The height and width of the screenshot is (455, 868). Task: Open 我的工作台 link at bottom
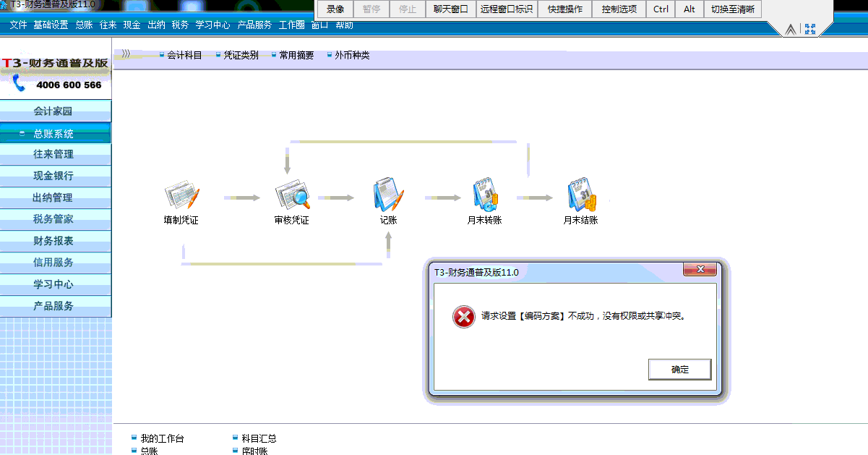(x=162, y=438)
